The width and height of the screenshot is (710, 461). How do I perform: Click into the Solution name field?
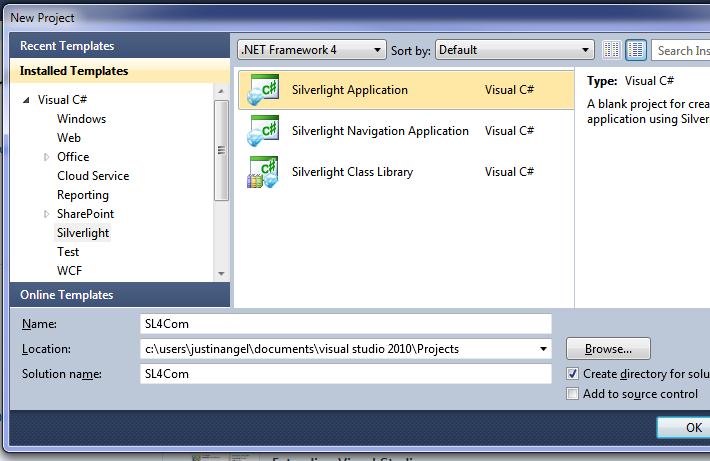[345, 374]
